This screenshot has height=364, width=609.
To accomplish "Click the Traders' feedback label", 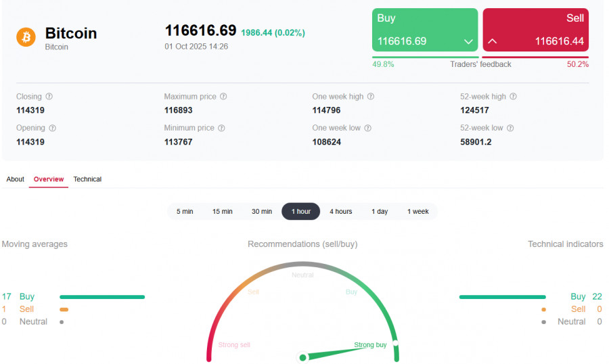I will coord(480,64).
